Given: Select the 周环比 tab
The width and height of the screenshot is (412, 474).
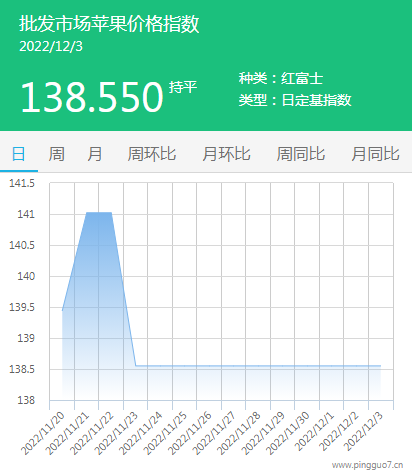Looking at the screenshot, I should click(x=152, y=154).
